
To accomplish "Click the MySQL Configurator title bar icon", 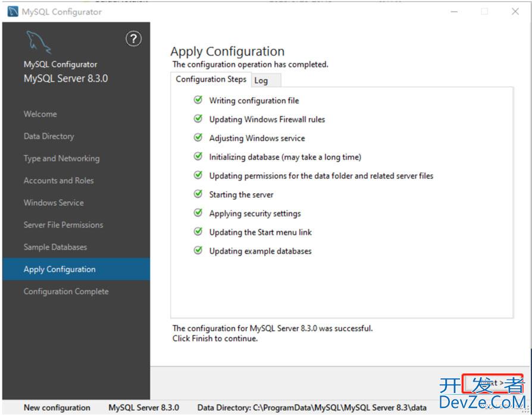I will click(x=12, y=11).
